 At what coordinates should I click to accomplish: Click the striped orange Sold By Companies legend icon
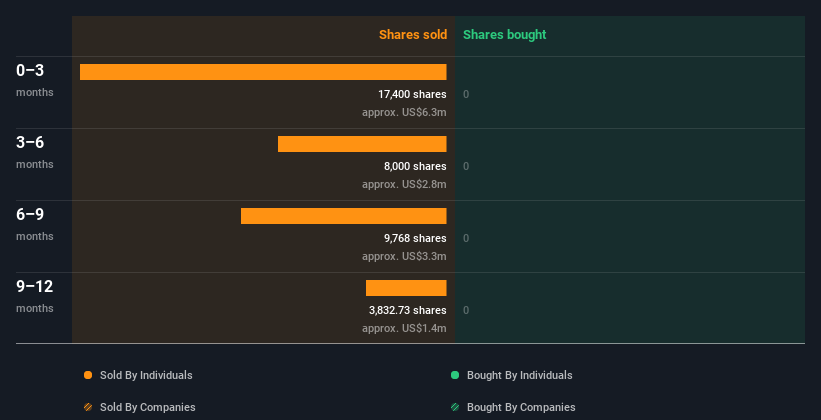[88, 407]
